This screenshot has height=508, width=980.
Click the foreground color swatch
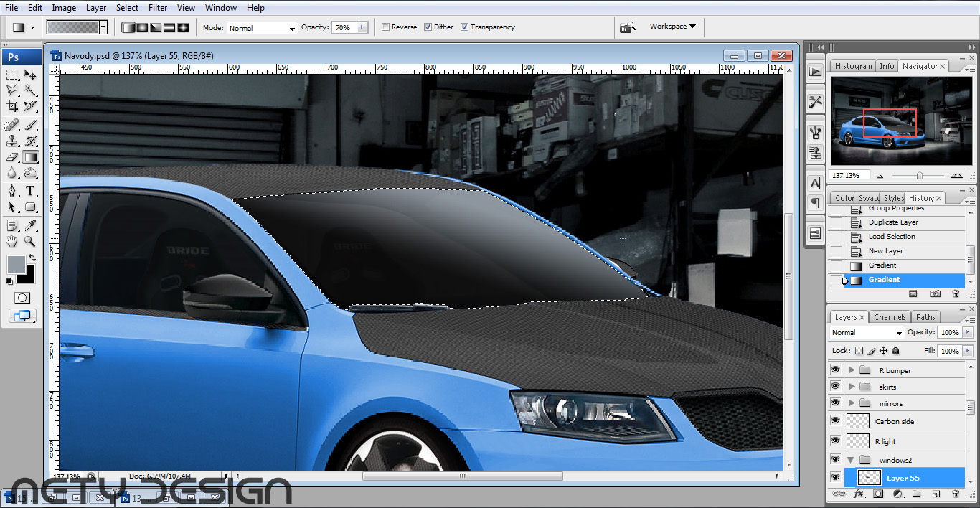(x=16, y=264)
